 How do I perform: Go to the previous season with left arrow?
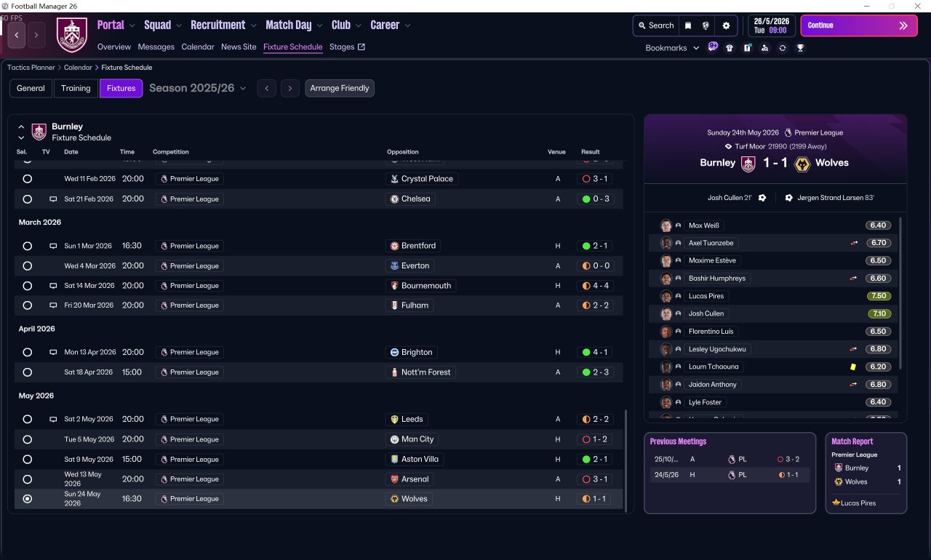tap(267, 88)
